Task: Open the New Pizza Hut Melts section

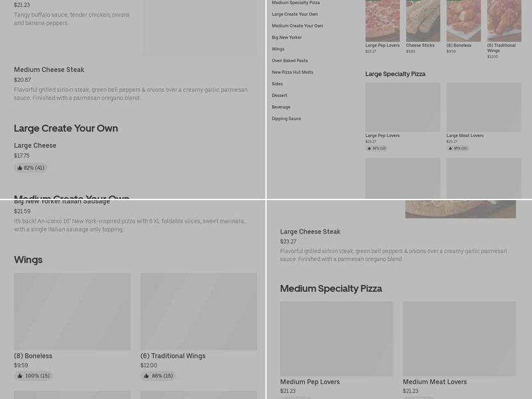Action: pyautogui.click(x=292, y=72)
